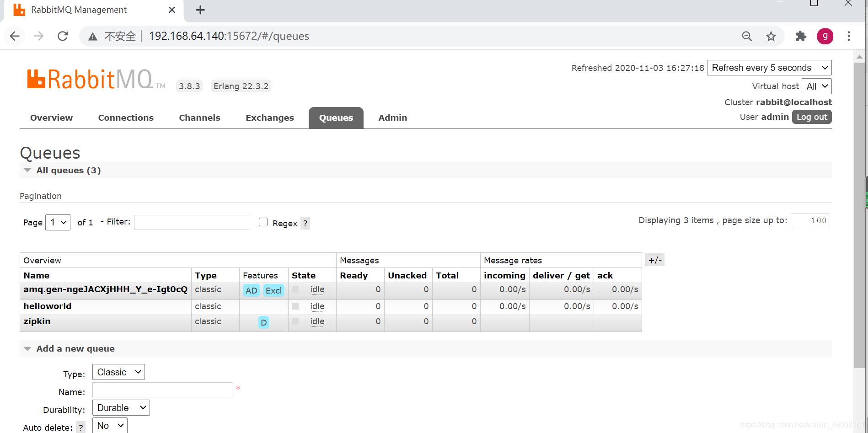The image size is (868, 433).
Task: Click the Auto delete help question mark
Action: tap(81, 428)
